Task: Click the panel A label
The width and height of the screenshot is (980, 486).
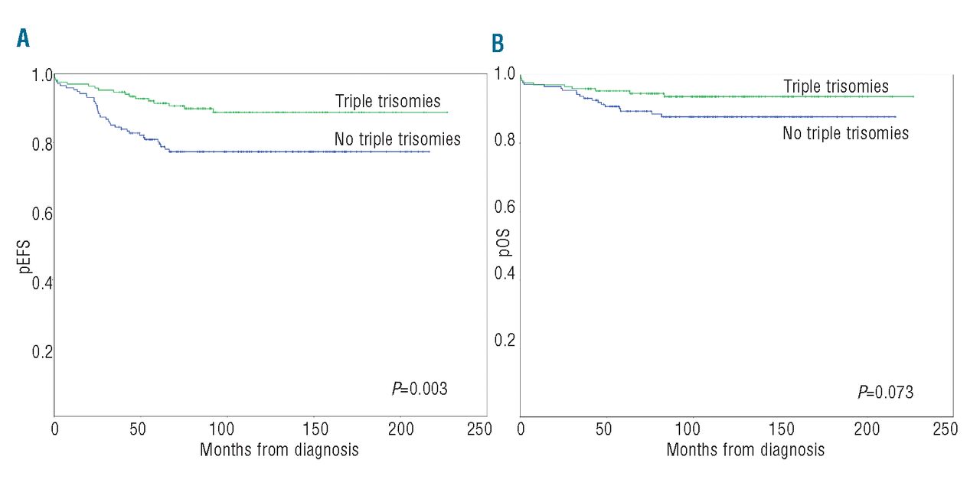Action: click(x=23, y=38)
